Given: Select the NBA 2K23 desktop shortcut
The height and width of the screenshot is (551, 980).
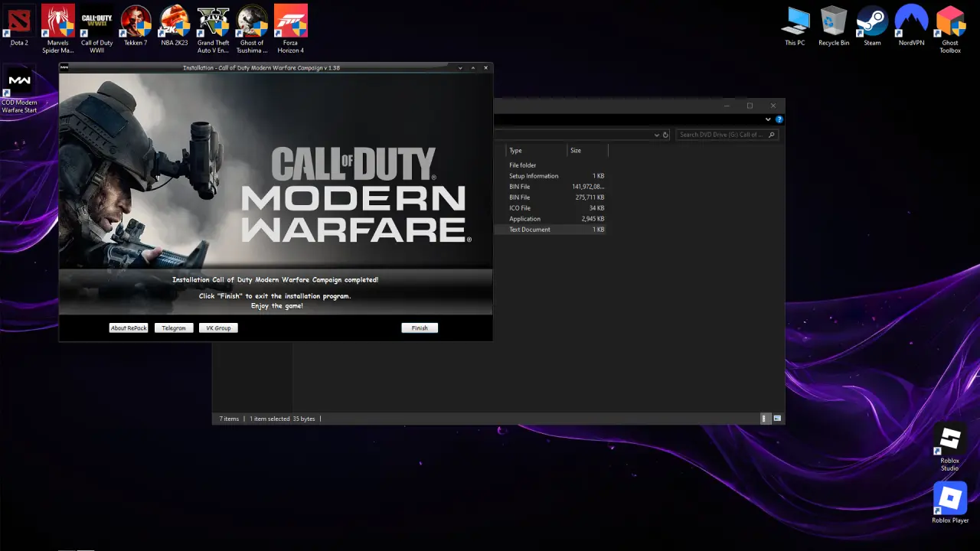Looking at the screenshot, I should point(175,25).
